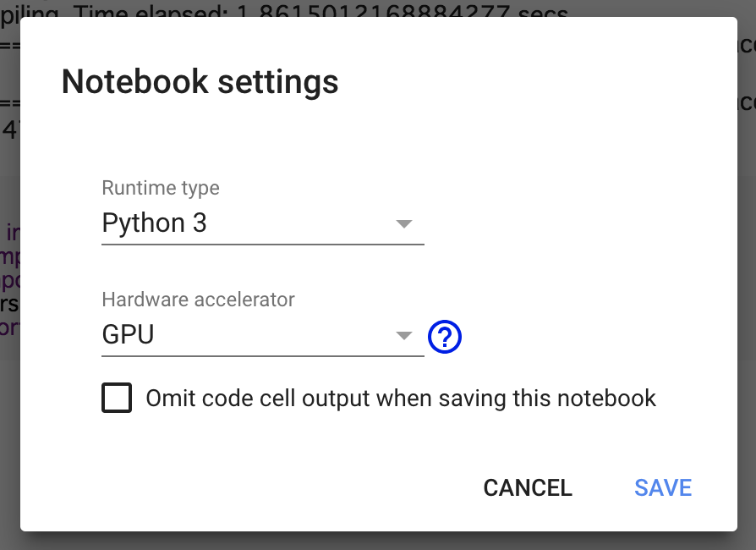Click the "Hardware accelerator" field label

pyautogui.click(x=199, y=300)
